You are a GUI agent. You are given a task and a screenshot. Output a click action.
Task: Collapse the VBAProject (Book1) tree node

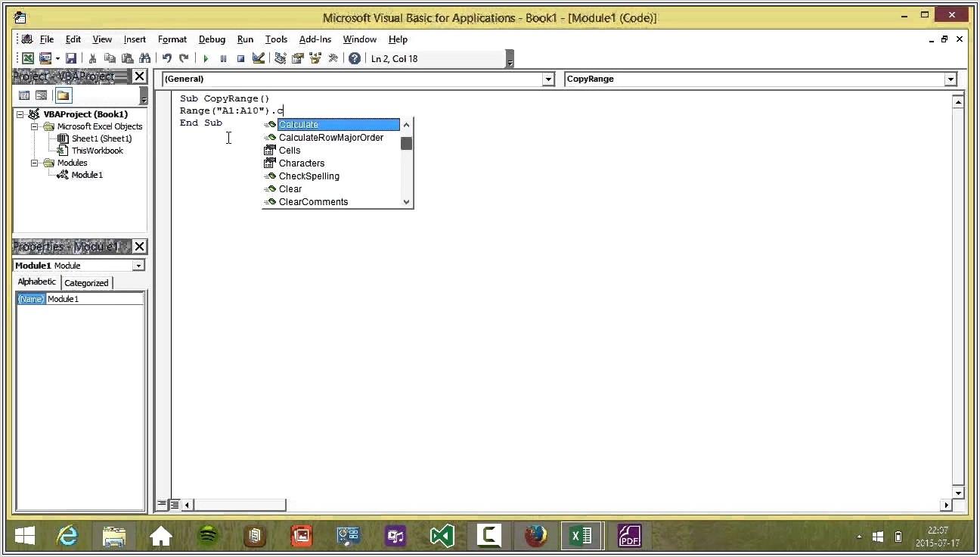click(x=20, y=114)
